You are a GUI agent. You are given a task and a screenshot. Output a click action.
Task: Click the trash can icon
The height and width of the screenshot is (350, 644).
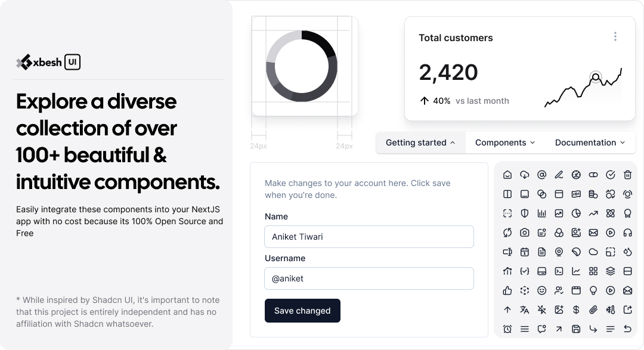[627, 175]
